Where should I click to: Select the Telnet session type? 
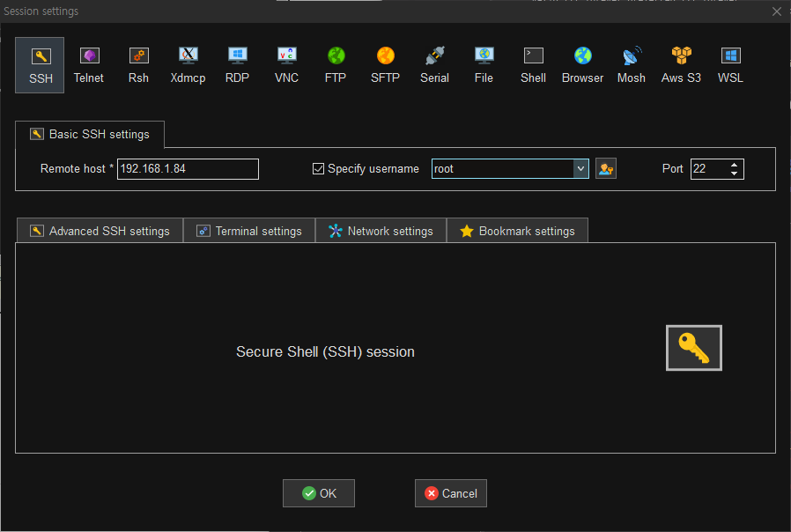[x=89, y=65]
